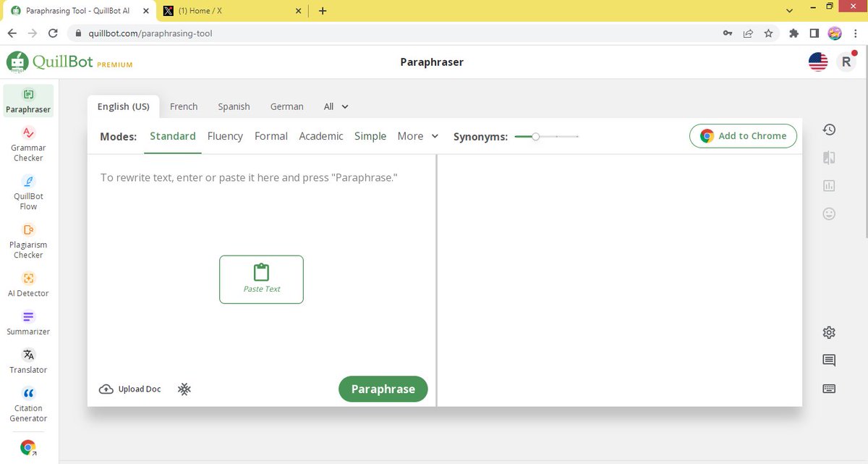This screenshot has height=464, width=868.
Task: Toggle browser side panel icon
Action: [814, 33]
